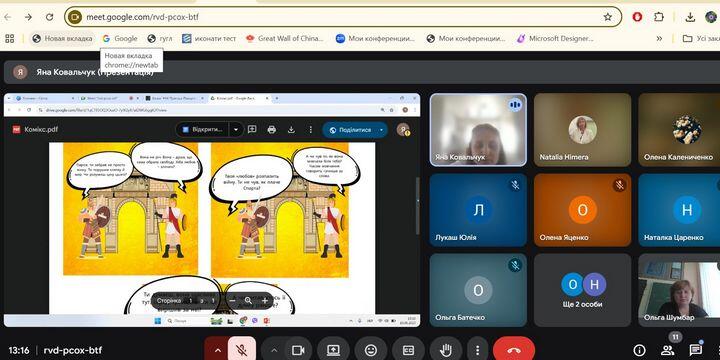Open audio settings arrow beside microphone
Image resolution: width=720 pixels, height=360 pixels.
point(218,351)
